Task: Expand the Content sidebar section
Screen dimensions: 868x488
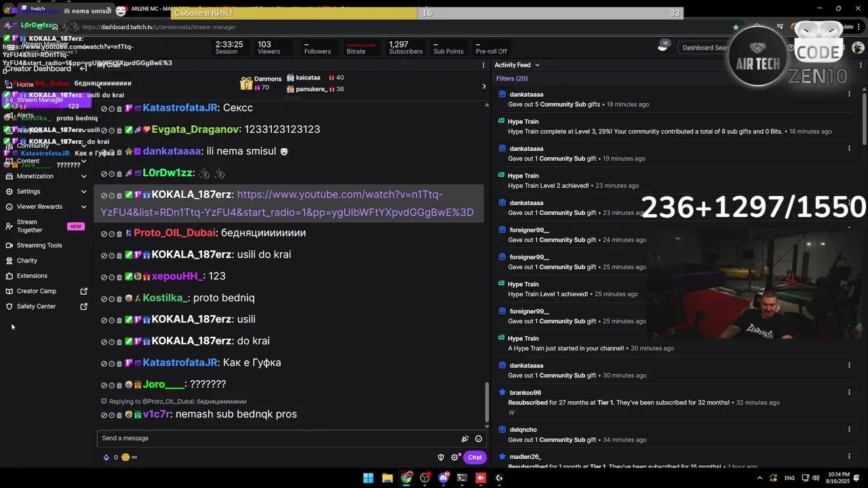Action: point(83,161)
